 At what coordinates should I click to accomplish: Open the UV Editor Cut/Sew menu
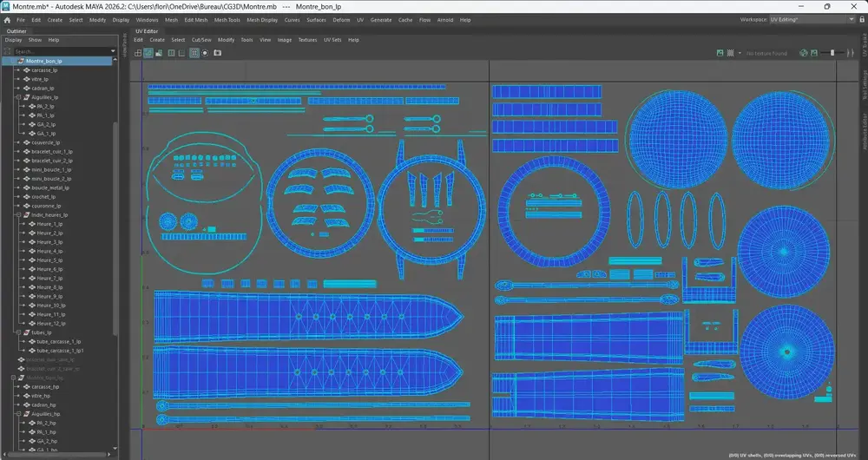[201, 40]
